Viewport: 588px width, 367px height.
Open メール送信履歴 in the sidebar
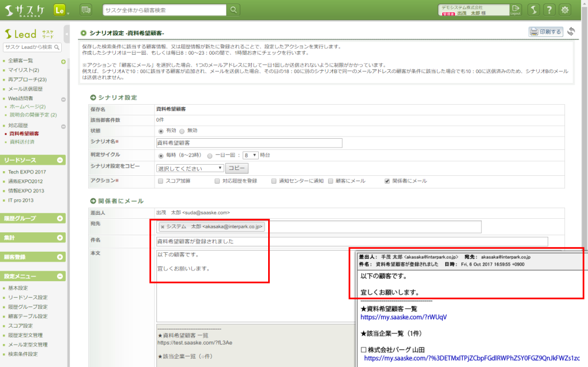coord(25,89)
